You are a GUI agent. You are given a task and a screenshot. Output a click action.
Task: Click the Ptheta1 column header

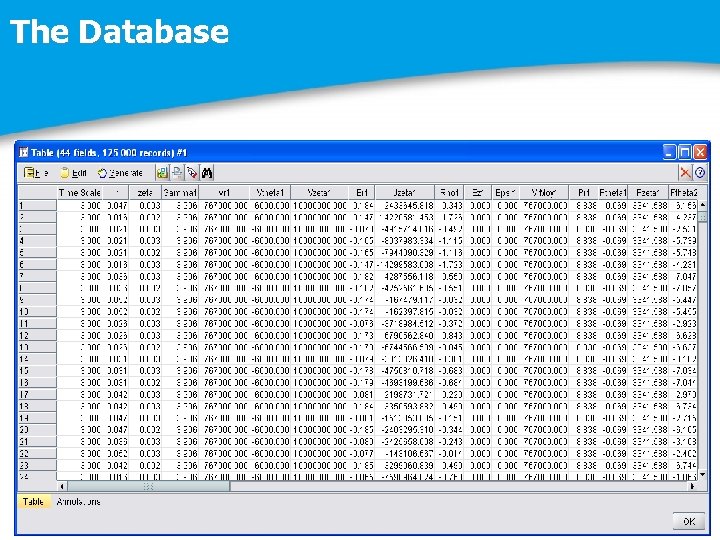[x=613, y=193]
